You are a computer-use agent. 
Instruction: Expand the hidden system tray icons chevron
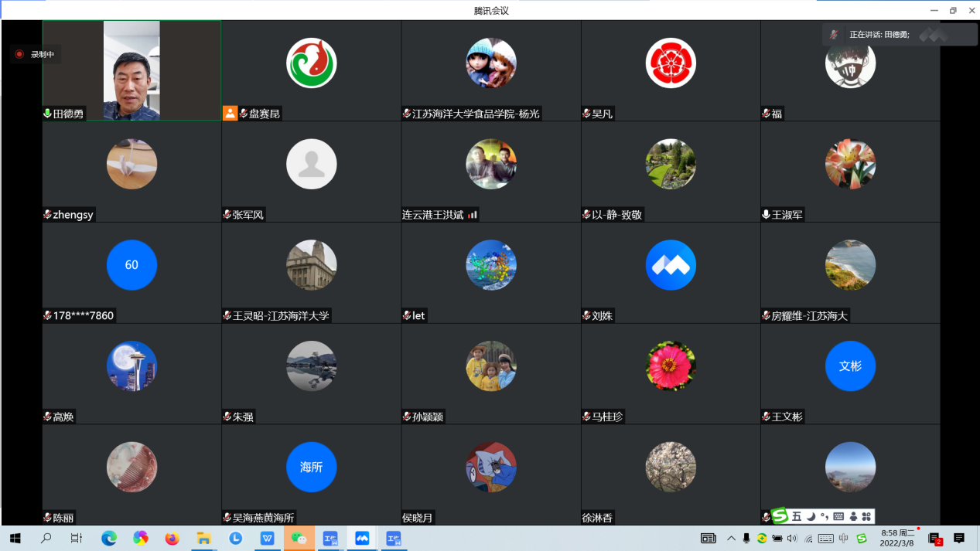[731, 538]
